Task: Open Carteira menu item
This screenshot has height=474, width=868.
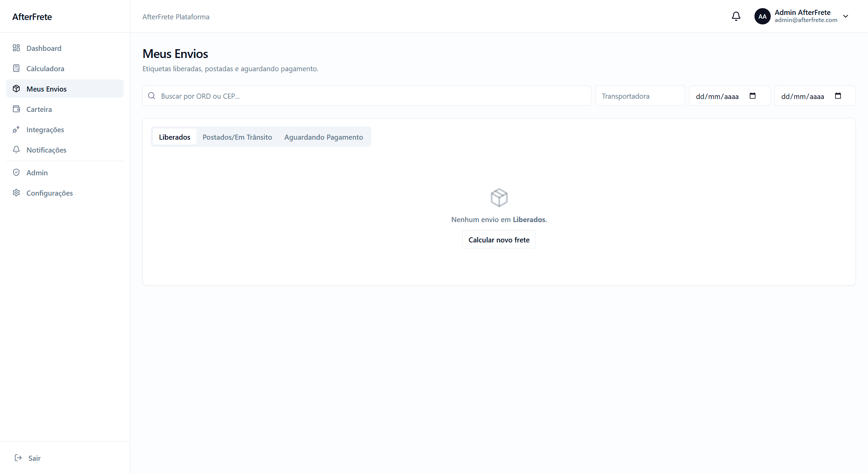Action: 65,109
